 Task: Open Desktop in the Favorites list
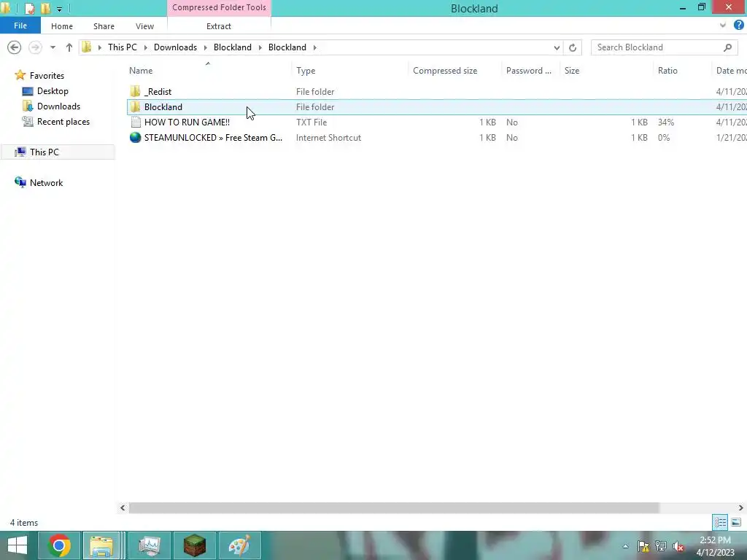[53, 91]
